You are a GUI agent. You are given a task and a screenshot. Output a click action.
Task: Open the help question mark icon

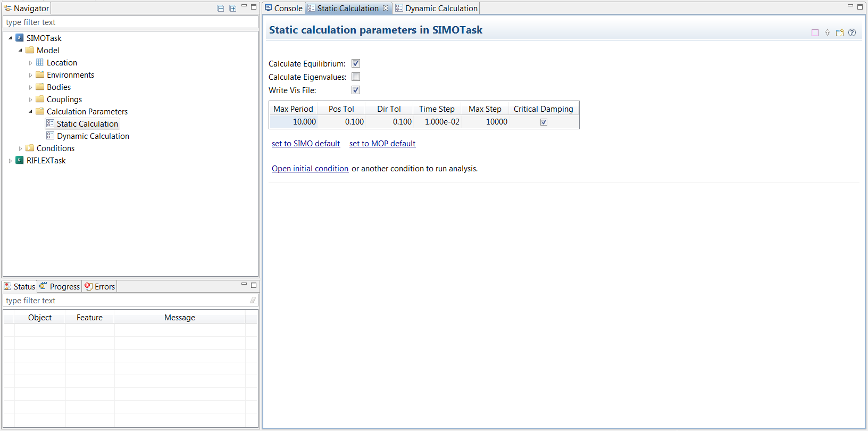click(852, 32)
